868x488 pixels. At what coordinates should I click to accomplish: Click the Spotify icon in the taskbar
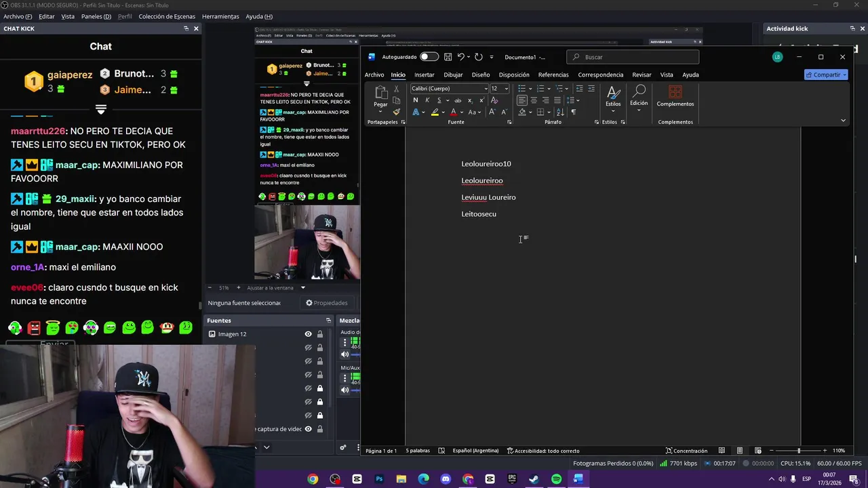(x=556, y=479)
